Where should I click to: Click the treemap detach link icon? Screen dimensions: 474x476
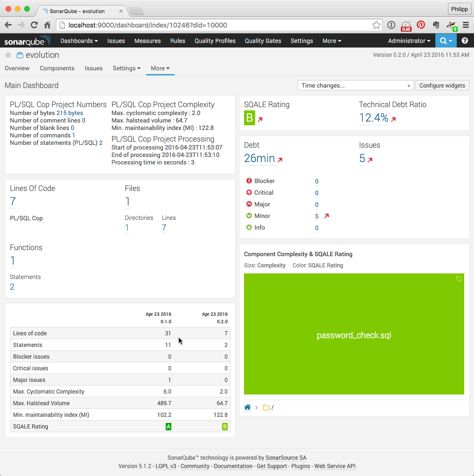coord(459,279)
